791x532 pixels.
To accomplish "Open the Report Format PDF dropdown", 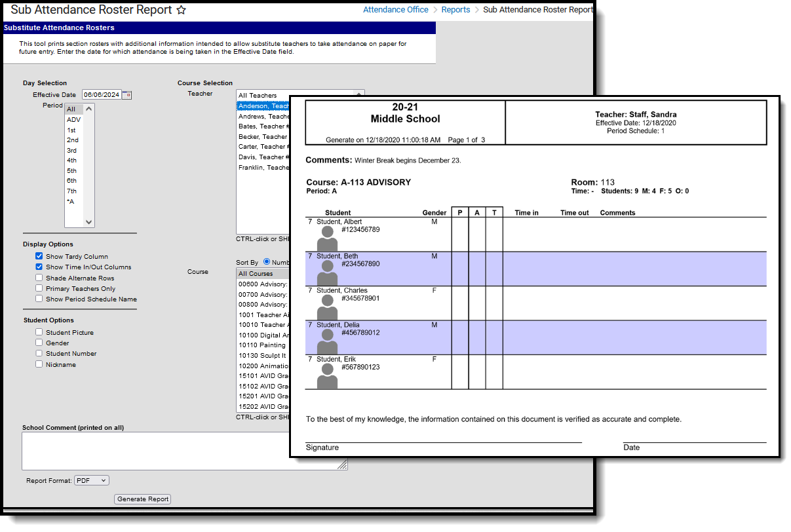I will click(x=91, y=480).
